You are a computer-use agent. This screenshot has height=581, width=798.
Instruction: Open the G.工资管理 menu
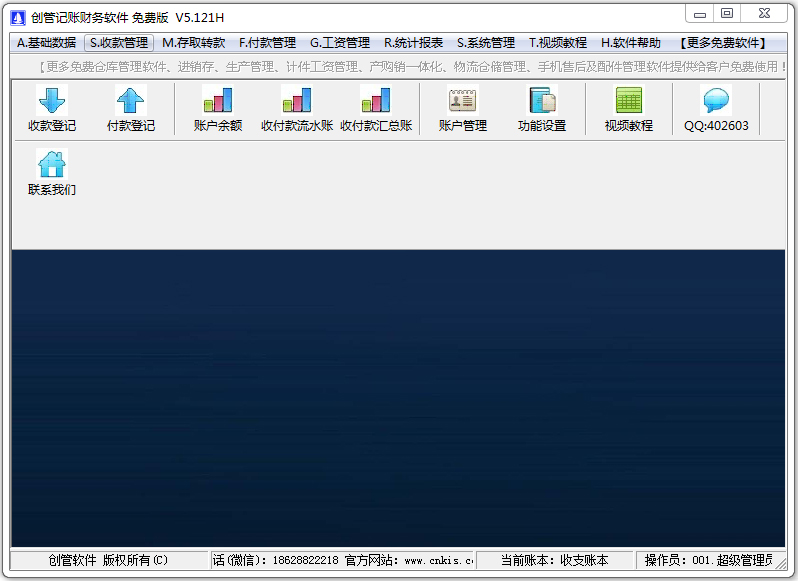339,43
